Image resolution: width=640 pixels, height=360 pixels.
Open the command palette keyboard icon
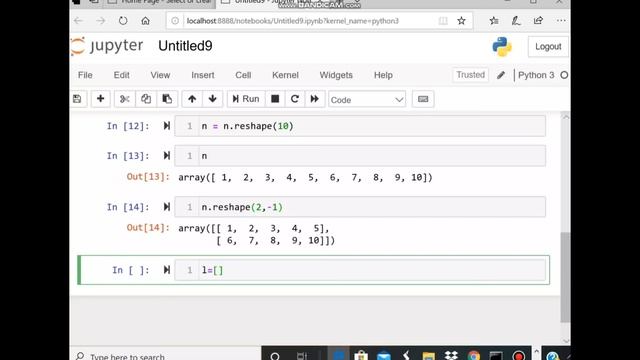(x=423, y=99)
